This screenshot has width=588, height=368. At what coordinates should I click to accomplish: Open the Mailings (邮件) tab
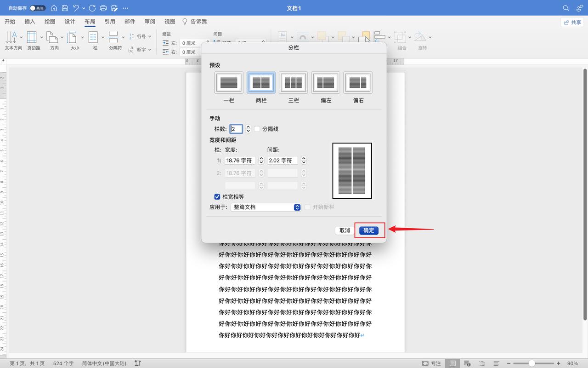tap(130, 22)
